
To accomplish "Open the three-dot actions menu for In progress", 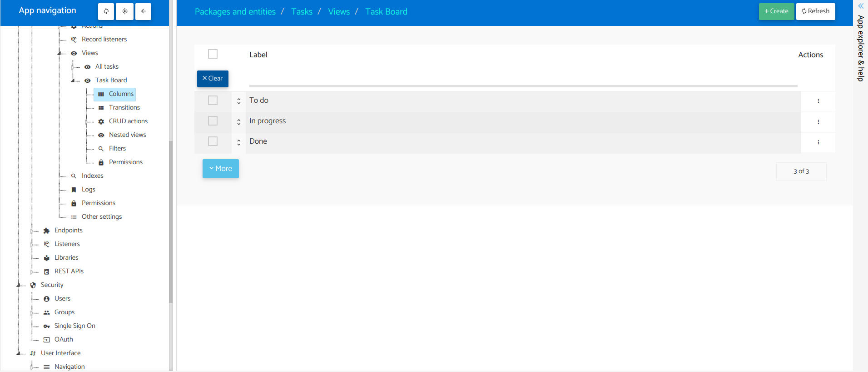I will pyautogui.click(x=818, y=122).
